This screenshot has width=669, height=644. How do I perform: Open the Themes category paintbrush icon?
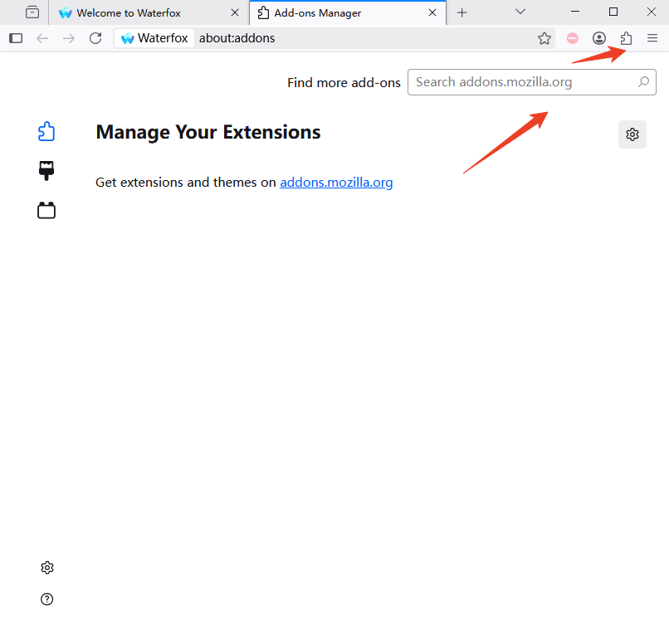pyautogui.click(x=46, y=171)
